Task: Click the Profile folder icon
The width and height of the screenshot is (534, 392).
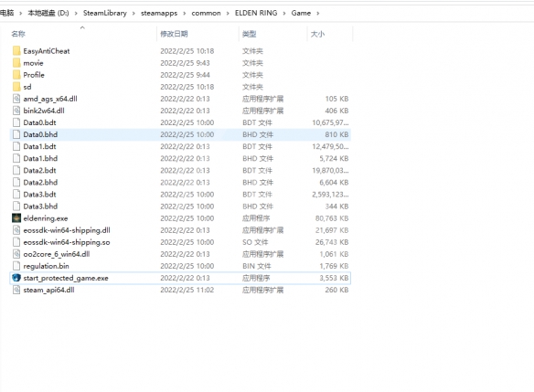Action: click(x=16, y=75)
